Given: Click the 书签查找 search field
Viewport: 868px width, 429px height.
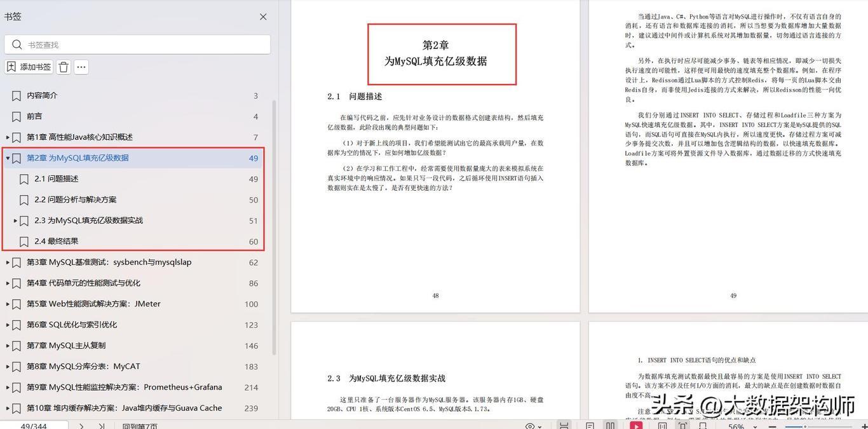Looking at the screenshot, I should (137, 44).
